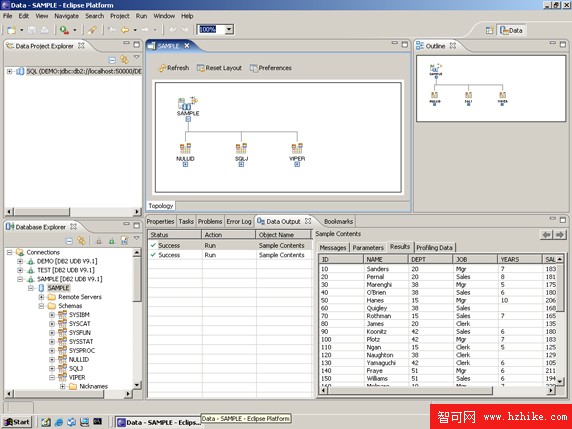Select SYSPROC schema in tree
The width and height of the screenshot is (572, 429).
point(82,351)
